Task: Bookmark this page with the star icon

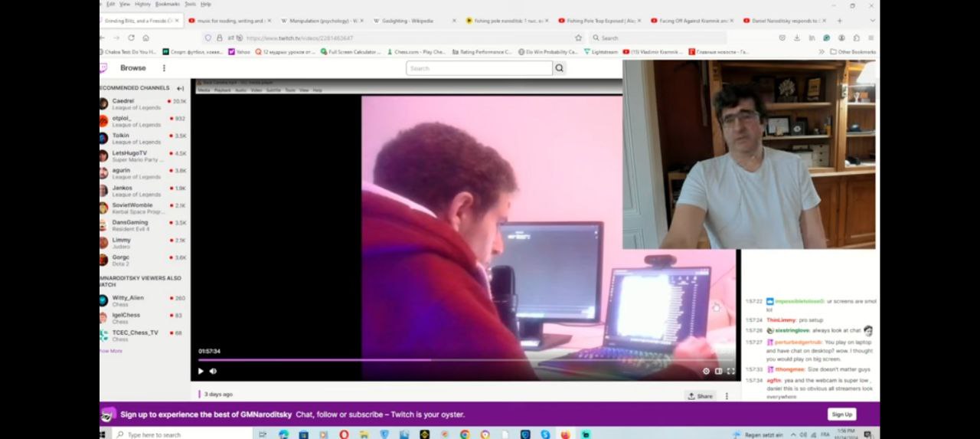Action: [578, 38]
